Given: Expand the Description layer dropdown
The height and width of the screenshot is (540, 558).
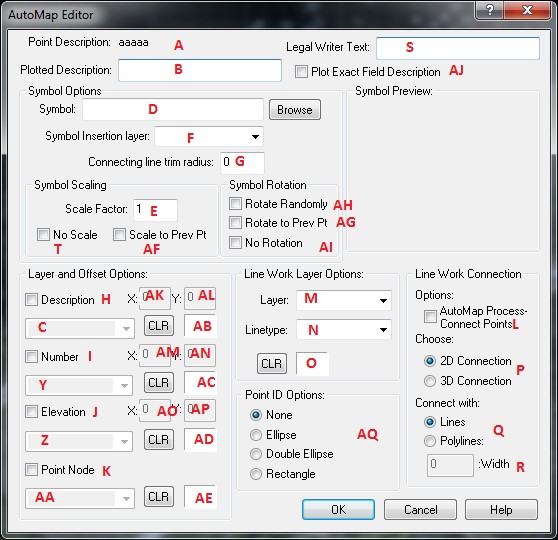Looking at the screenshot, I should 80,328.
